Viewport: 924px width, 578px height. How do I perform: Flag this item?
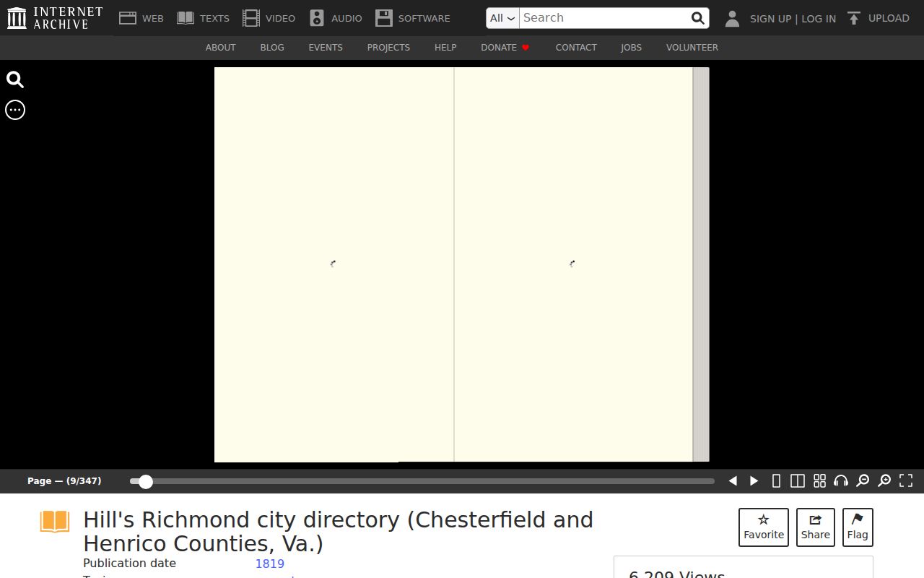[858, 527]
